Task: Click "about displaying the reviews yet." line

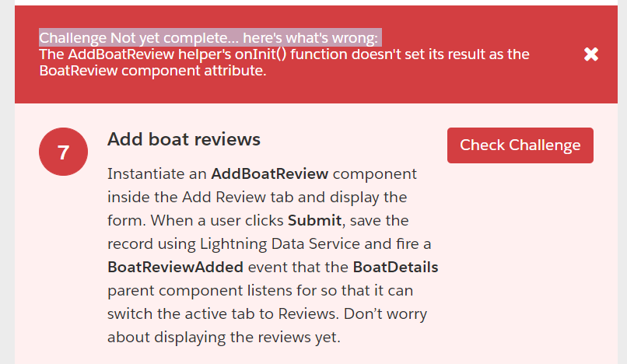Action: [x=223, y=338]
